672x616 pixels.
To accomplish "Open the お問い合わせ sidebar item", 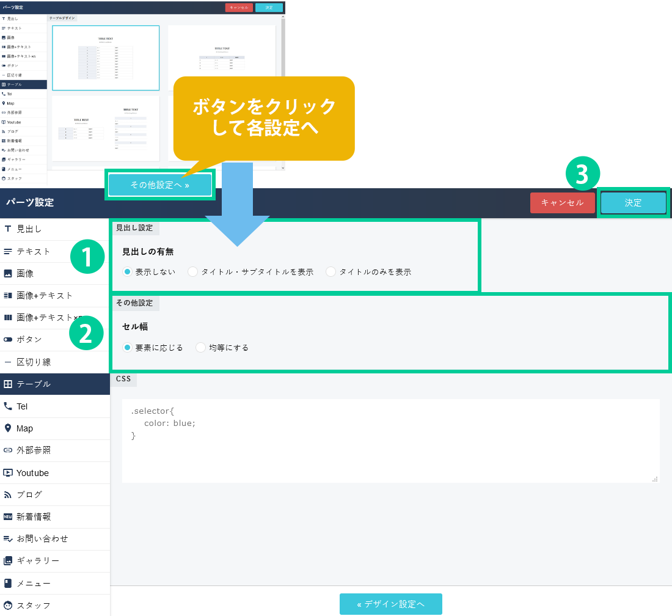I will point(55,538).
